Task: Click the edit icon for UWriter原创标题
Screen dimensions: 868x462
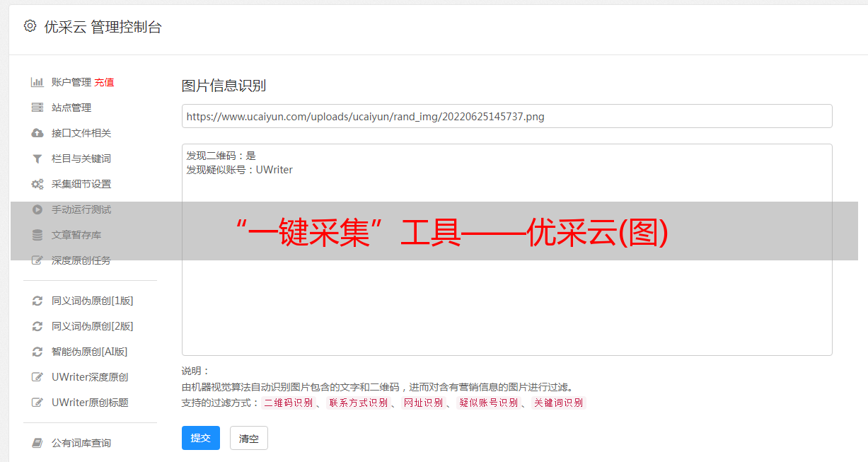Action: pyautogui.click(x=37, y=403)
